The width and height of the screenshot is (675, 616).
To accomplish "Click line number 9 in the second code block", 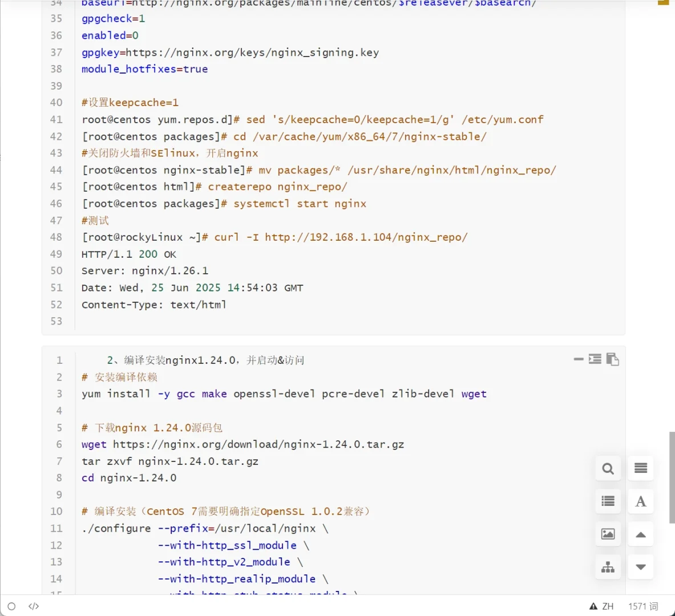I will point(59,495).
